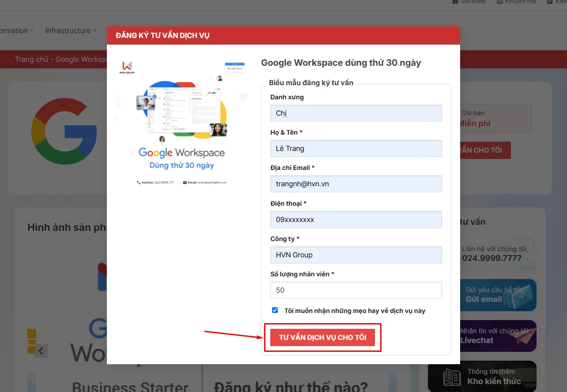
Task: Select the Công ty input field
Action: click(356, 255)
